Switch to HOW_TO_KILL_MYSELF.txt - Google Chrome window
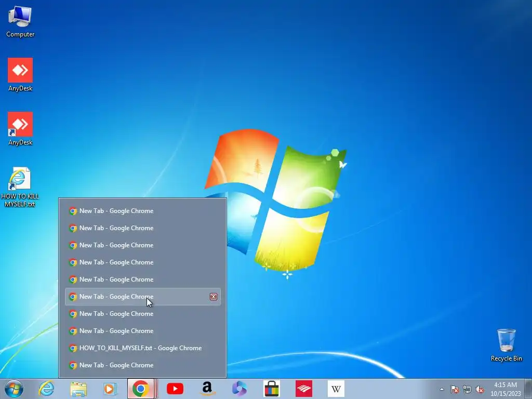The width and height of the screenshot is (532, 399). [x=143, y=348]
